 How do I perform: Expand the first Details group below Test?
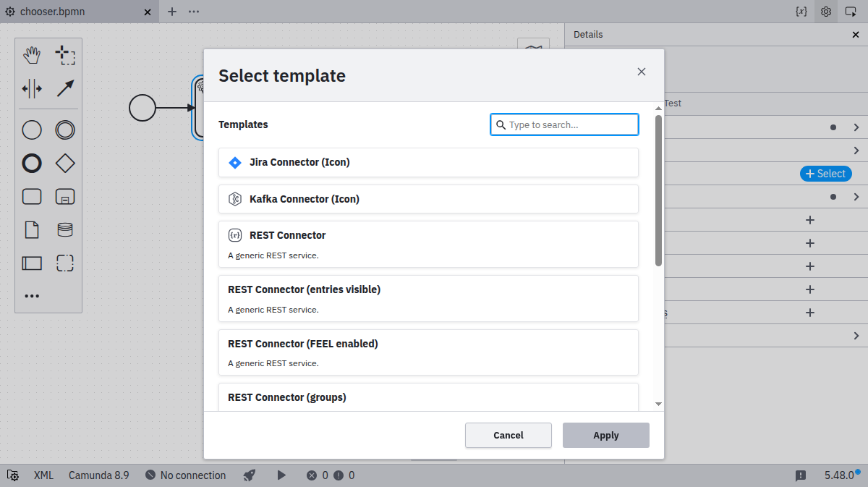tap(856, 127)
